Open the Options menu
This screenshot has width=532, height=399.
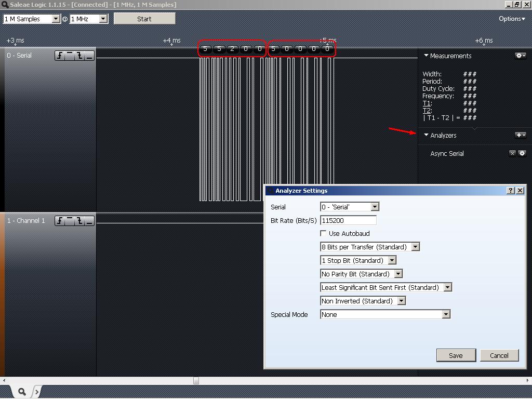[512, 19]
